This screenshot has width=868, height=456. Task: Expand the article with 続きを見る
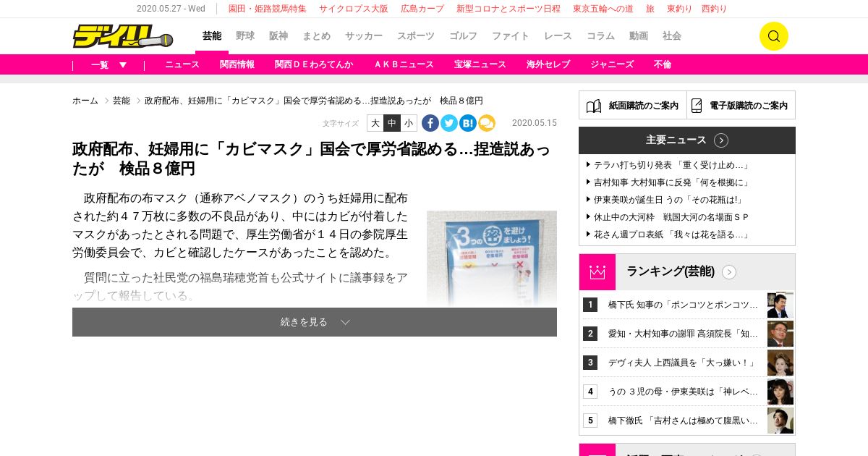(x=315, y=322)
